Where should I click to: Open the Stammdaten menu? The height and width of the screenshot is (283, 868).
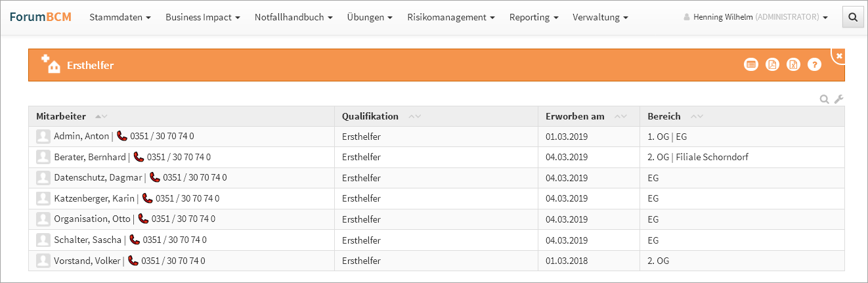pos(119,18)
